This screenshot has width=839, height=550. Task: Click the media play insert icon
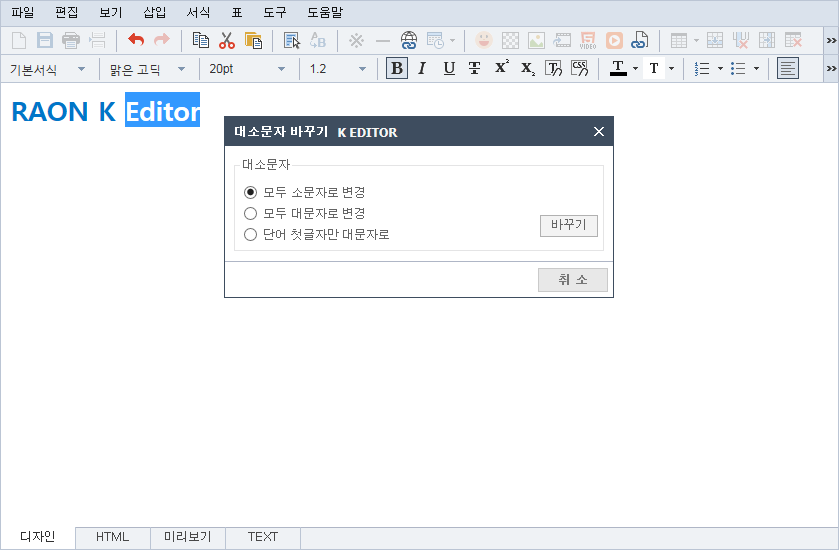click(614, 41)
